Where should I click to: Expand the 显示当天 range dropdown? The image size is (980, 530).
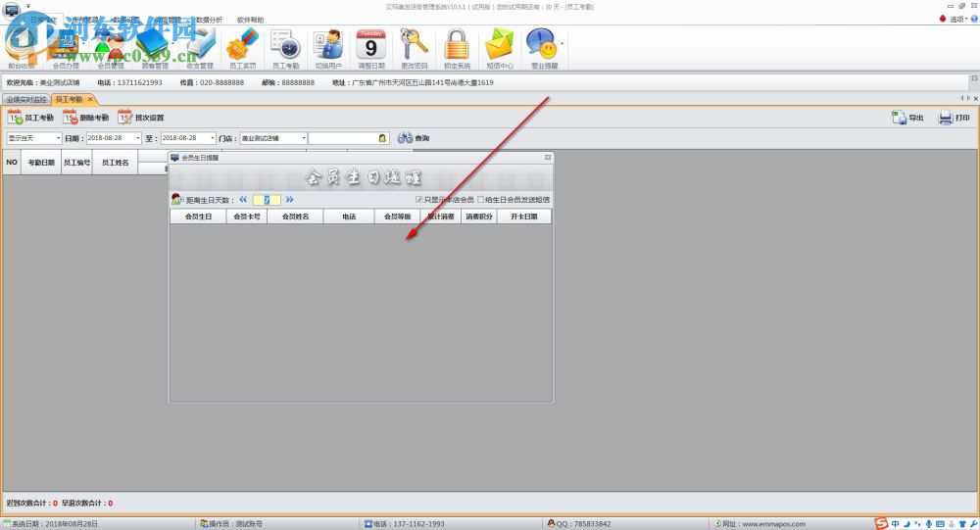[58, 138]
